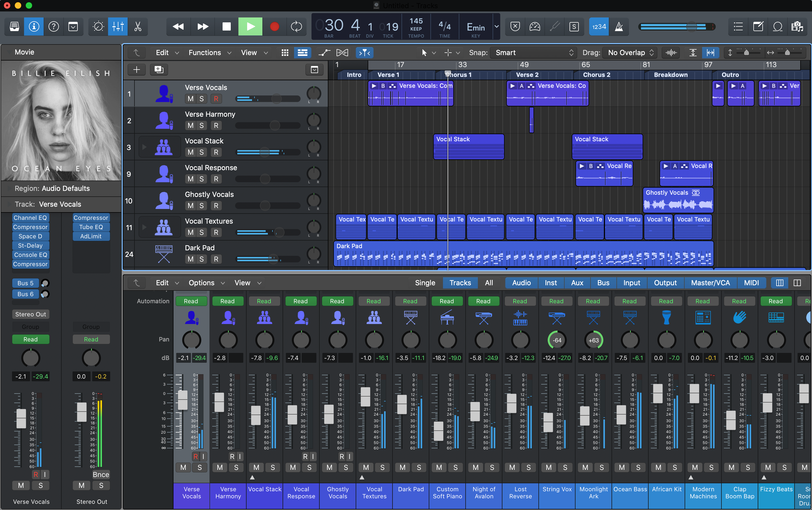Stop playback with the Stop button
Image resolution: width=812 pixels, height=510 pixels.
[227, 26]
